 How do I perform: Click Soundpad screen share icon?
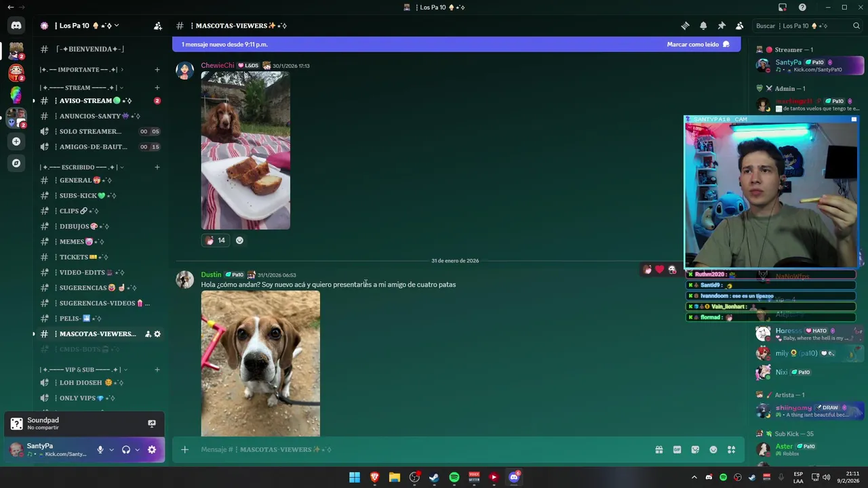[x=152, y=424]
